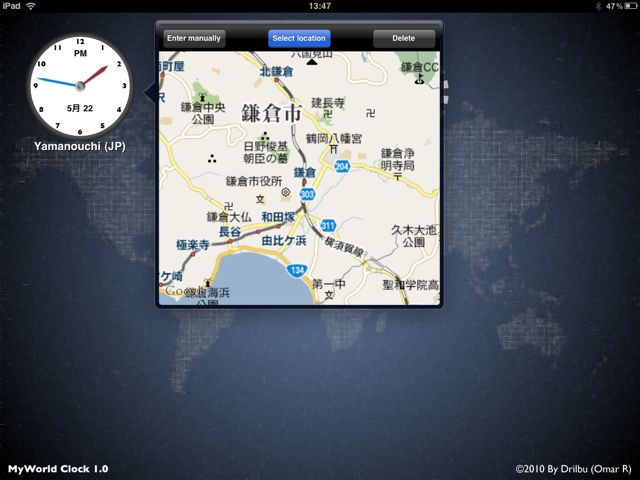Click the ©2010 By Drilbu copyright text
Image resolution: width=640 pixels, height=480 pixels.
coord(573,469)
